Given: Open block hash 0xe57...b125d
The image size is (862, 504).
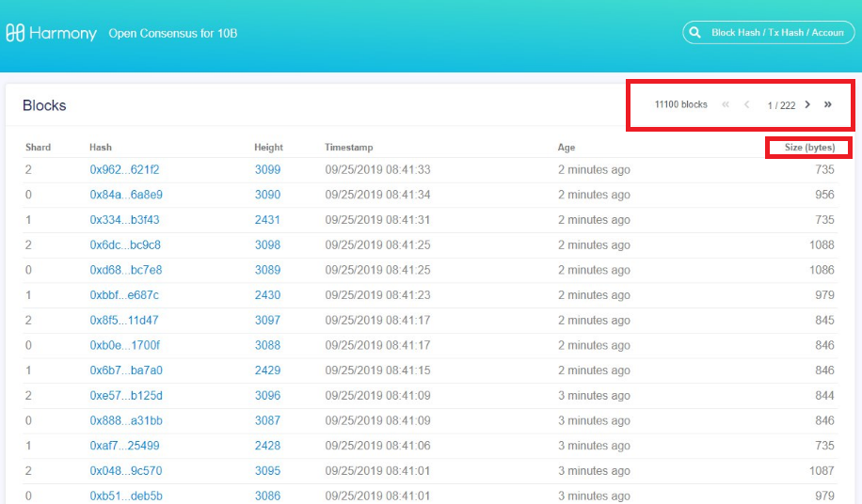Looking at the screenshot, I should pos(126,395).
